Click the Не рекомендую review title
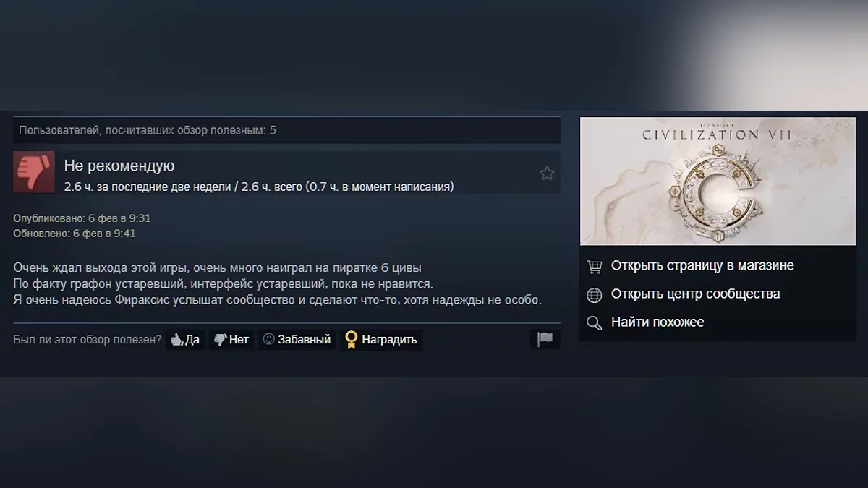868x488 pixels. tap(119, 166)
